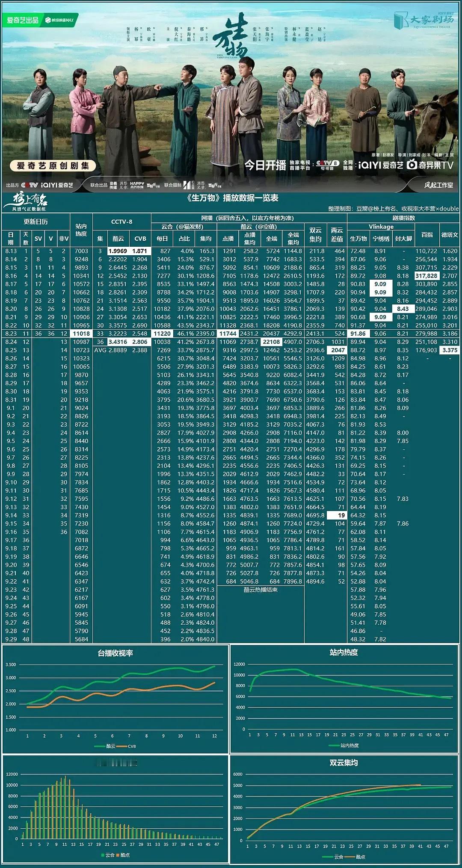Click the 4840.0 集均 cell
Viewport: 462px width, 868px height.
point(205,639)
